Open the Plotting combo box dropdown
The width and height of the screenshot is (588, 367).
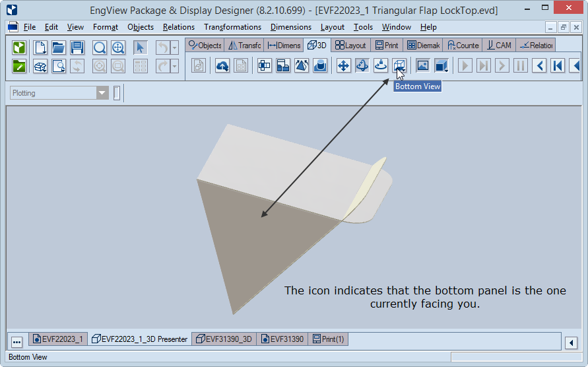coord(102,92)
